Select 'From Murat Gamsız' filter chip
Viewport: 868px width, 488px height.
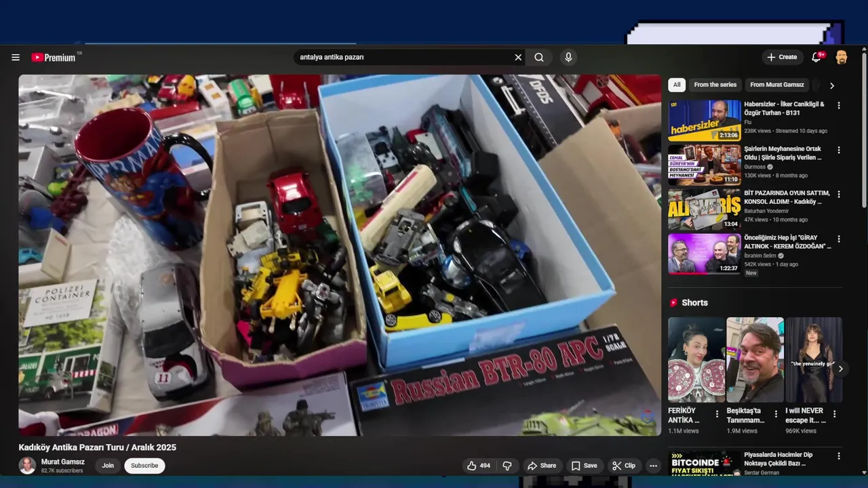(777, 85)
